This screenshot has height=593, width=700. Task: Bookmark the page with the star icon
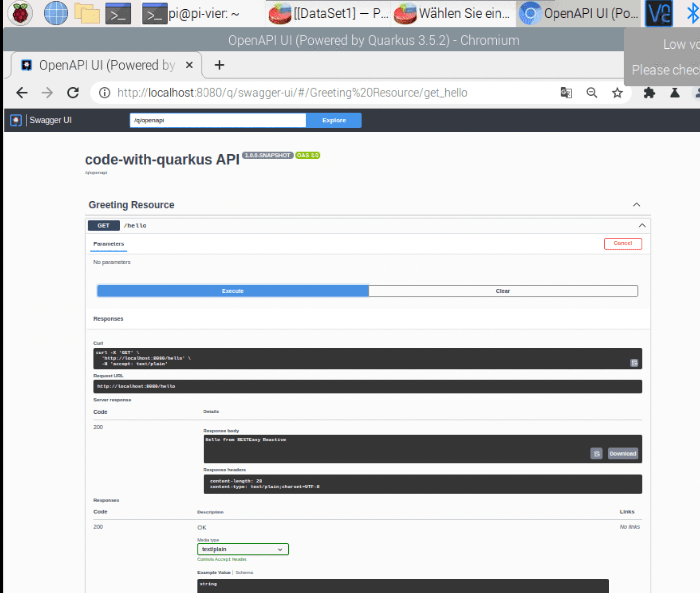pos(617,93)
